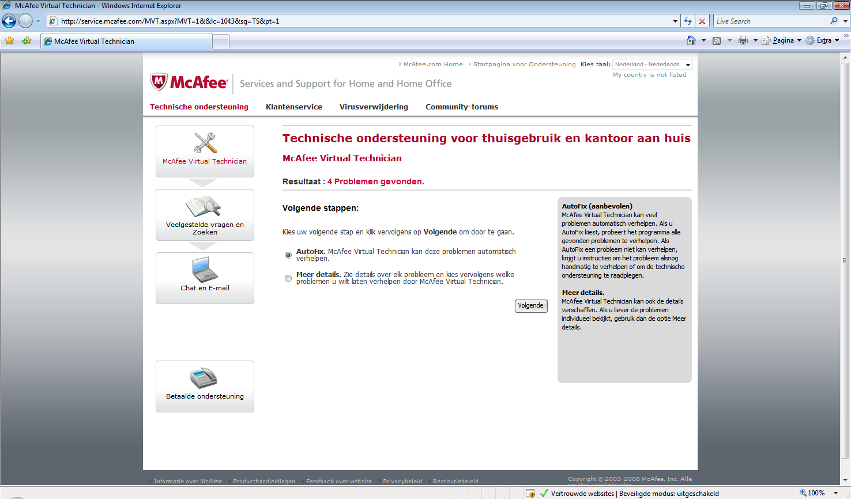This screenshot has width=851, height=504.
Task: Click the Betaalde ondersteuning phone icon
Action: [x=204, y=378]
